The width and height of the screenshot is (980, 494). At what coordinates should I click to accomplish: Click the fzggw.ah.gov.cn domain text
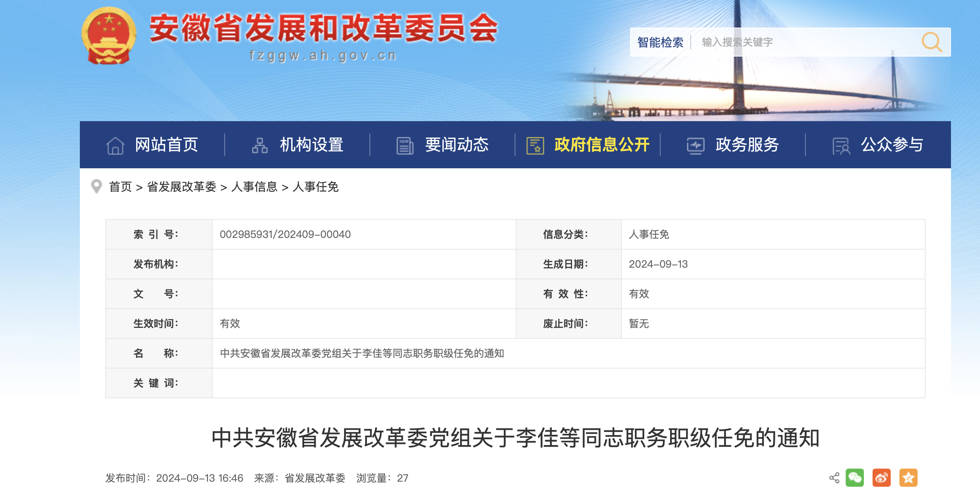323,55
